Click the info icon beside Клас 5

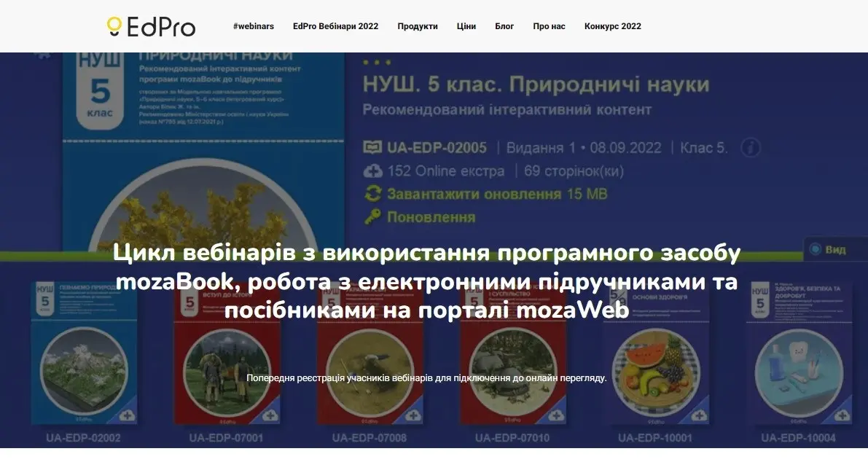(751, 148)
